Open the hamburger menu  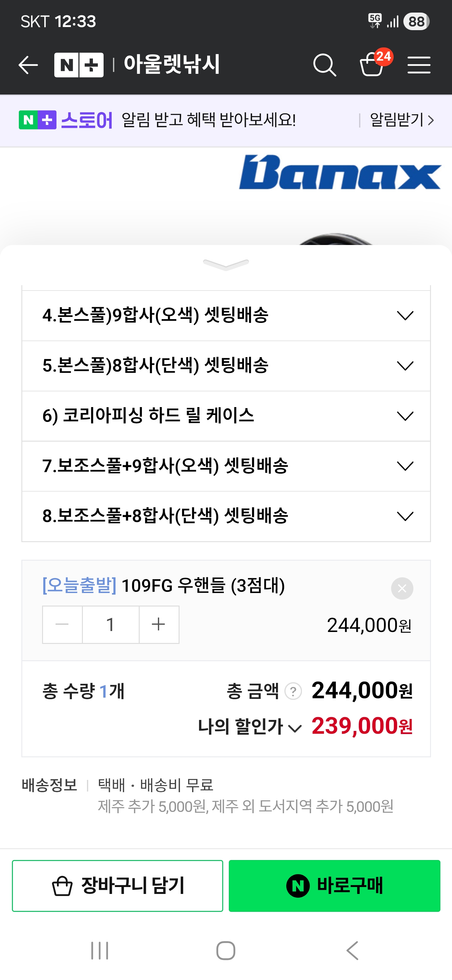point(418,65)
